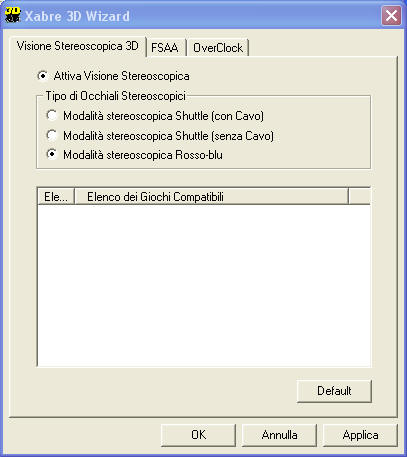Switch to the FSAA tab

tap(165, 48)
